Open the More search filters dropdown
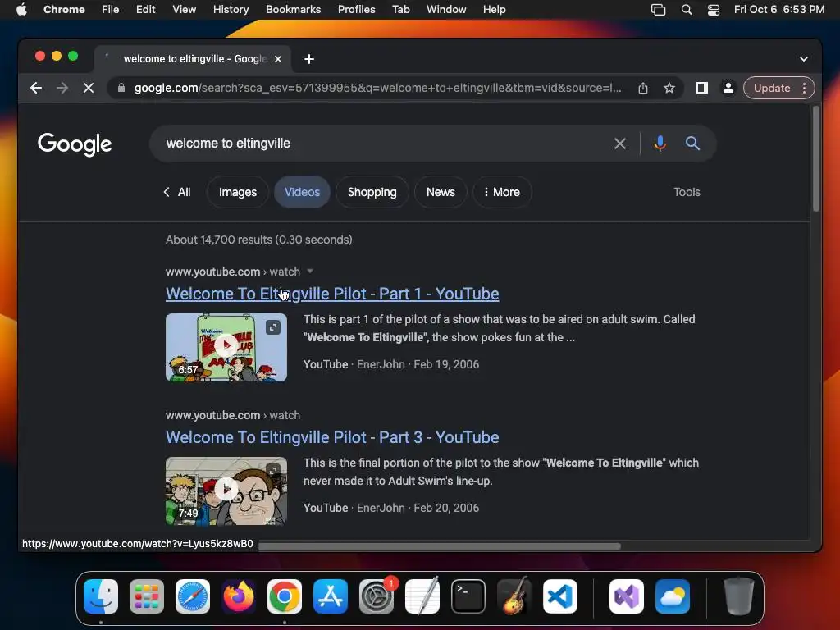 (x=502, y=192)
